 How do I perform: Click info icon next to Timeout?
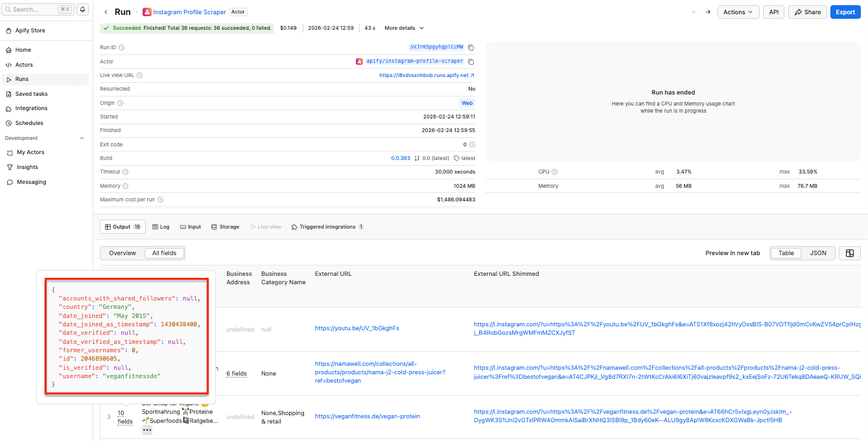coord(125,172)
